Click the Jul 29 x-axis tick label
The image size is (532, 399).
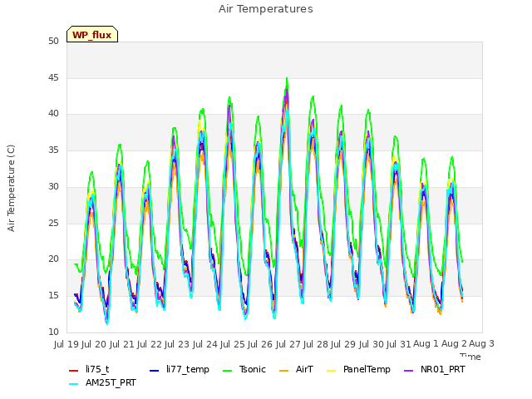pos(343,344)
